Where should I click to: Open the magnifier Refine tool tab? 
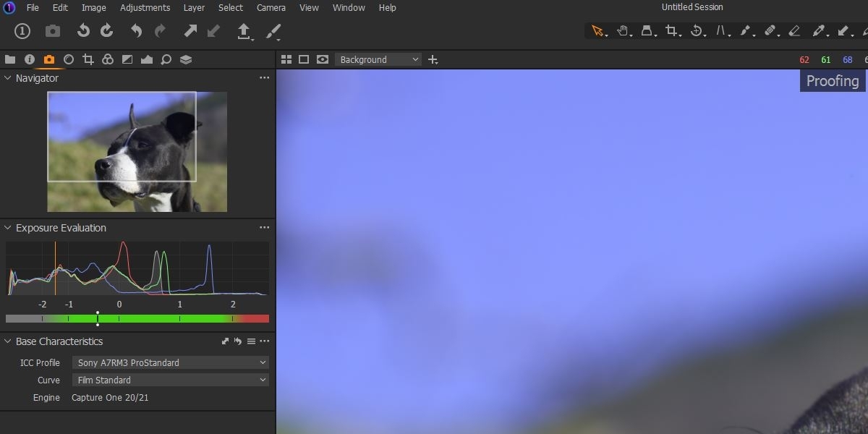tap(166, 59)
